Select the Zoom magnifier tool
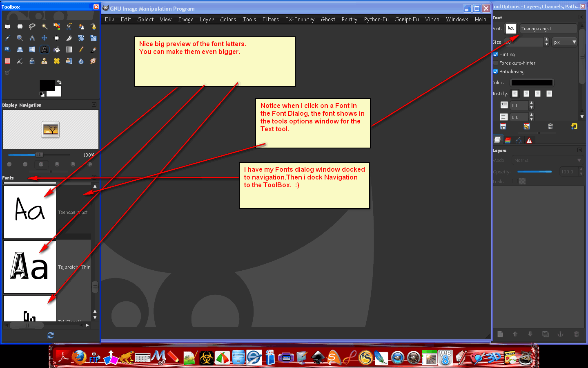This screenshot has height=368, width=588. tap(20, 38)
